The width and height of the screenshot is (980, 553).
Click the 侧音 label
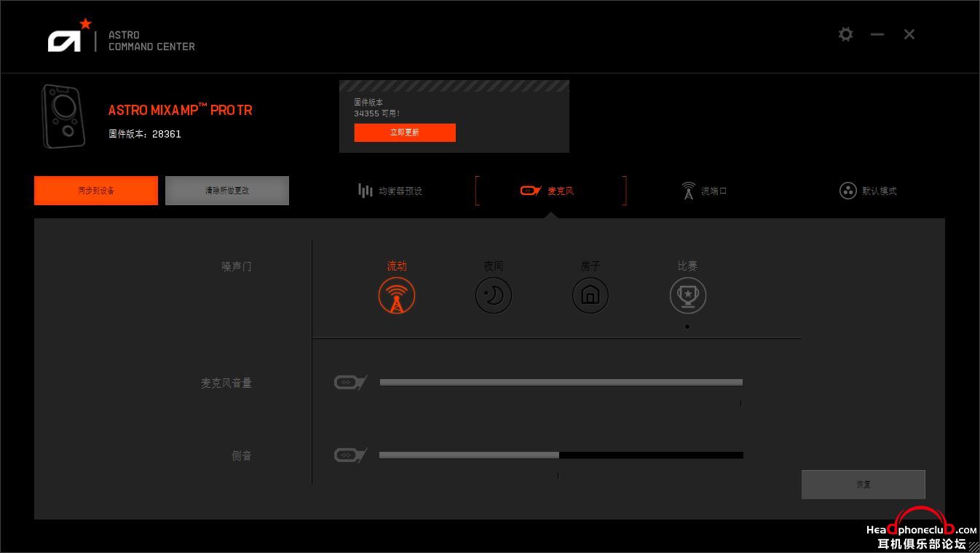[242, 455]
